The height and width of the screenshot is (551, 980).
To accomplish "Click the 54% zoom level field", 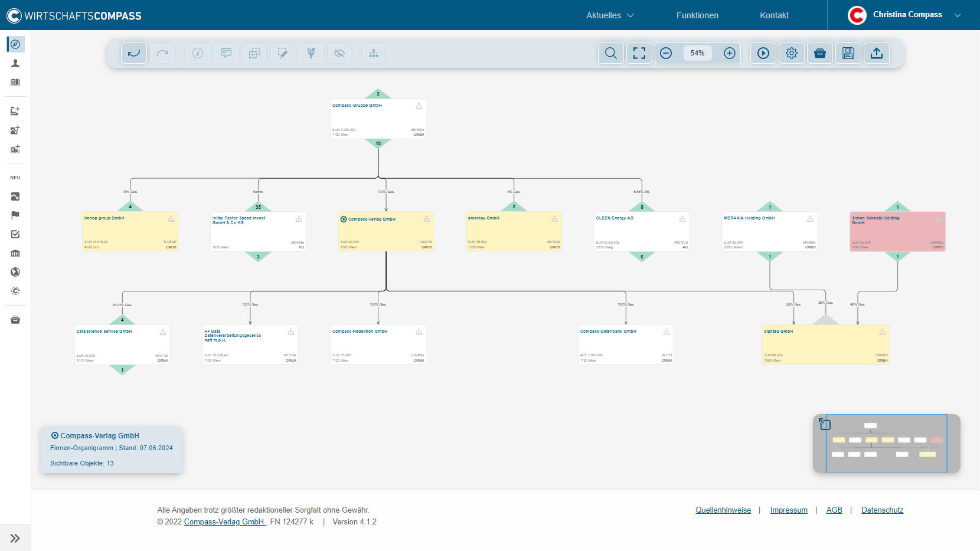I will (697, 53).
